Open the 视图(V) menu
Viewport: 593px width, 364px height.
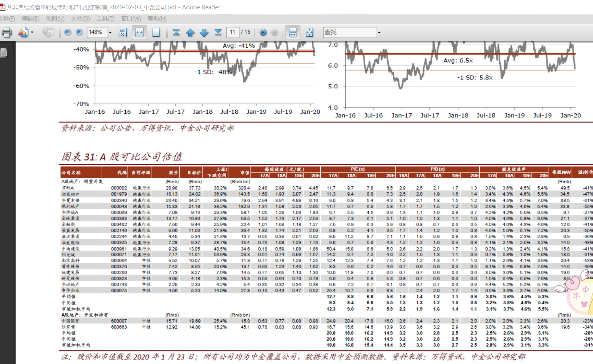tap(55, 18)
